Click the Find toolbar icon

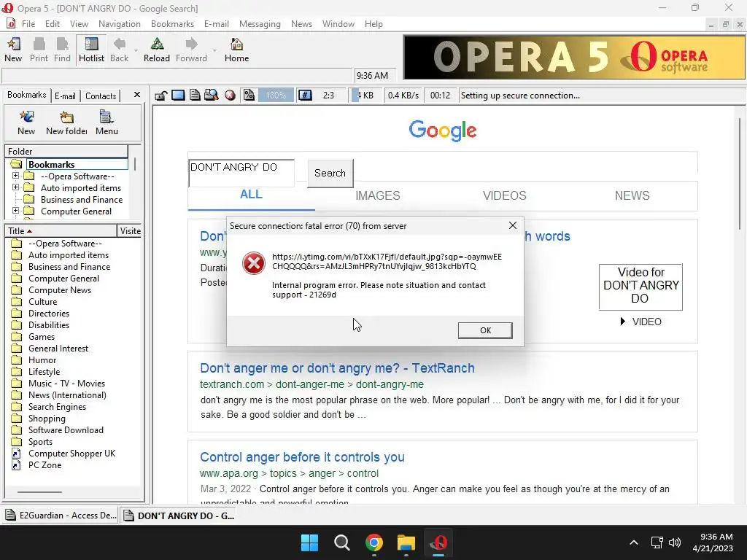62,50
